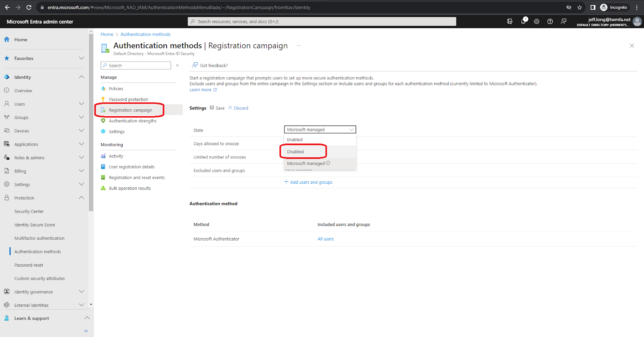Reload the page with the refresh icon

click(x=29, y=7)
